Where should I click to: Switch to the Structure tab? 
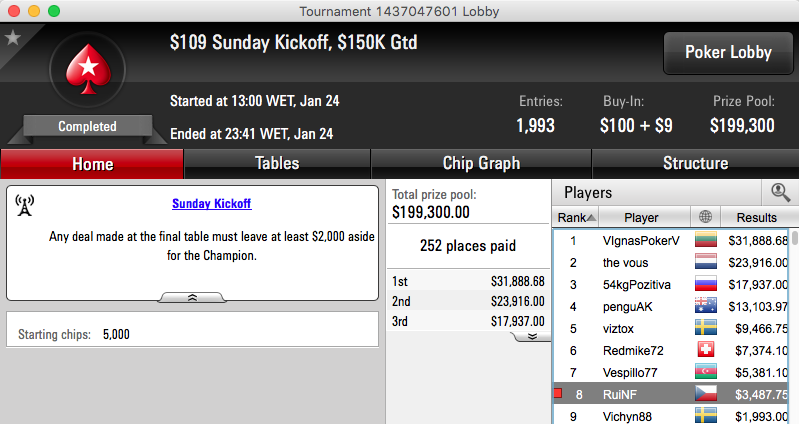pos(696,164)
